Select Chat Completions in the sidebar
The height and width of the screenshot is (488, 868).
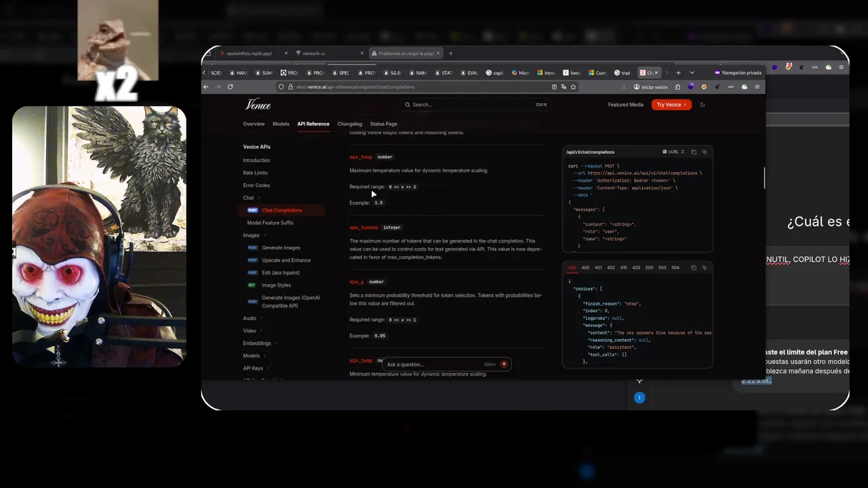coord(282,210)
